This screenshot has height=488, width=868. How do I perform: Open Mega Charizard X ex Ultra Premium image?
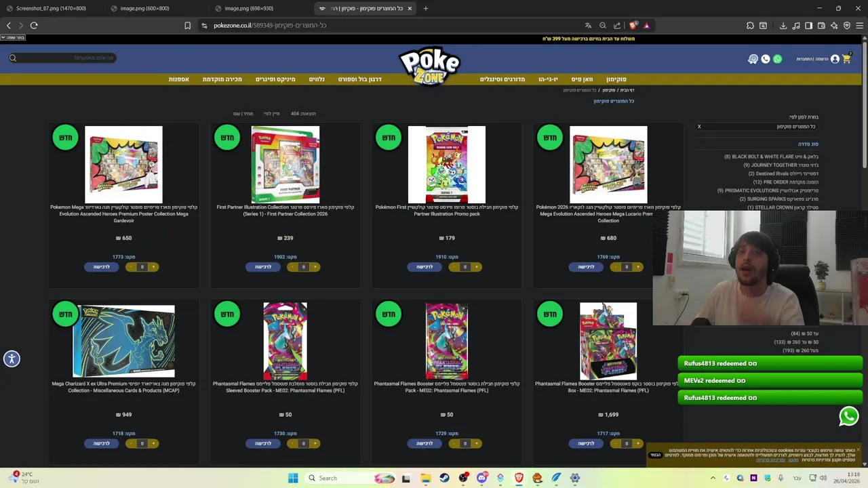click(x=123, y=341)
